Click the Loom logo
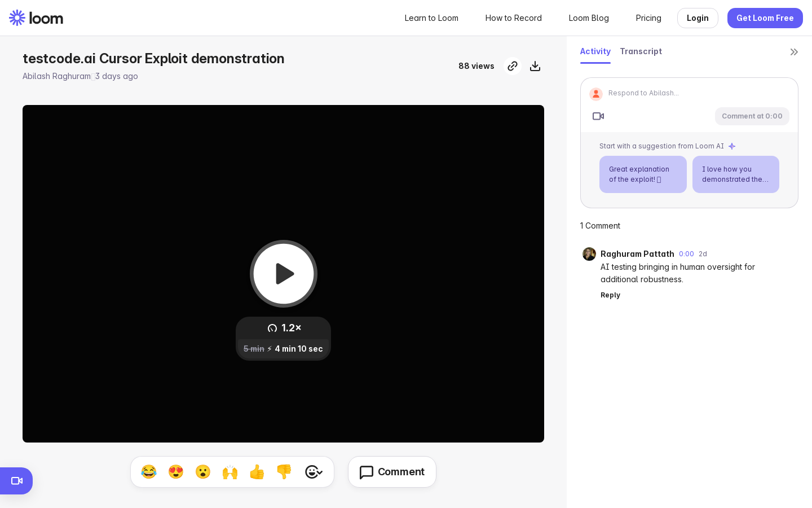This screenshot has height=508, width=812. coord(36,18)
